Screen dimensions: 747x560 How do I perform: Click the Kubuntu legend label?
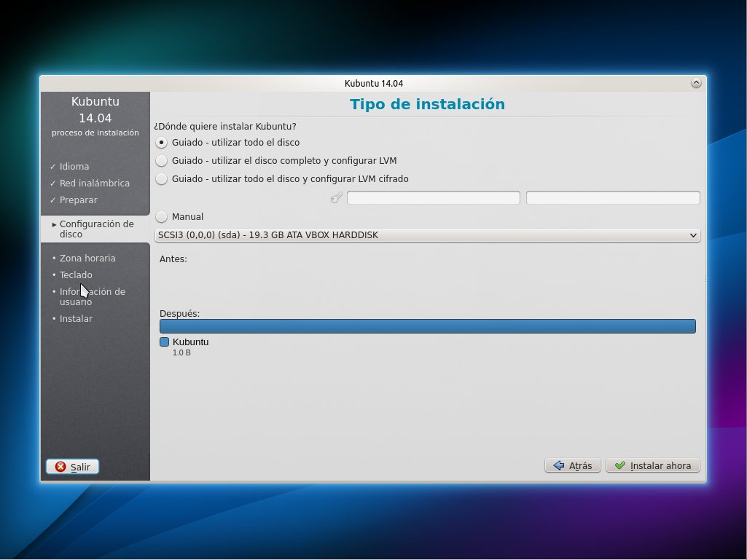tap(190, 342)
